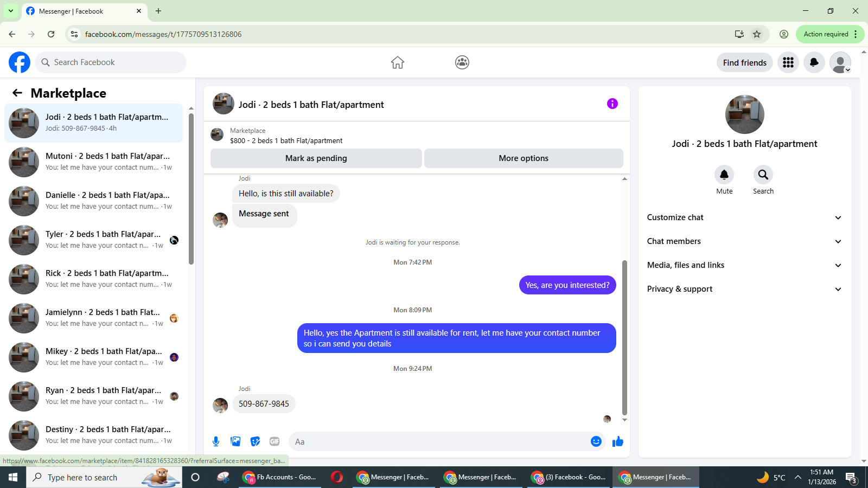
Task: Open the purple conversation info icon
Action: coord(612,104)
